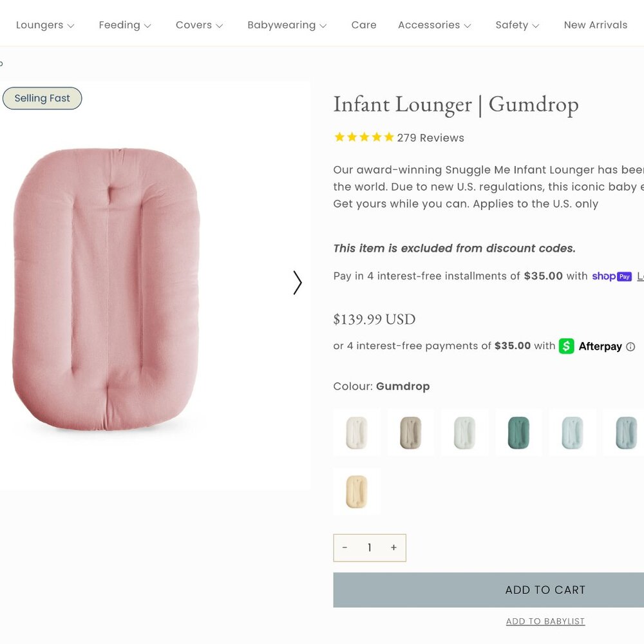Viewport: 644px width, 644px height.
Task: Choose the pale blue lounger swatch
Action: pyautogui.click(x=572, y=433)
